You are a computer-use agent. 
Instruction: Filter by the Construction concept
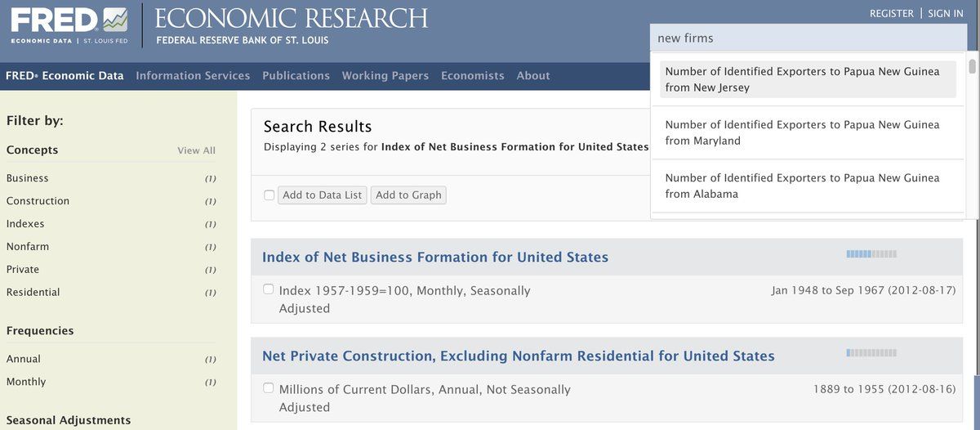(38, 201)
